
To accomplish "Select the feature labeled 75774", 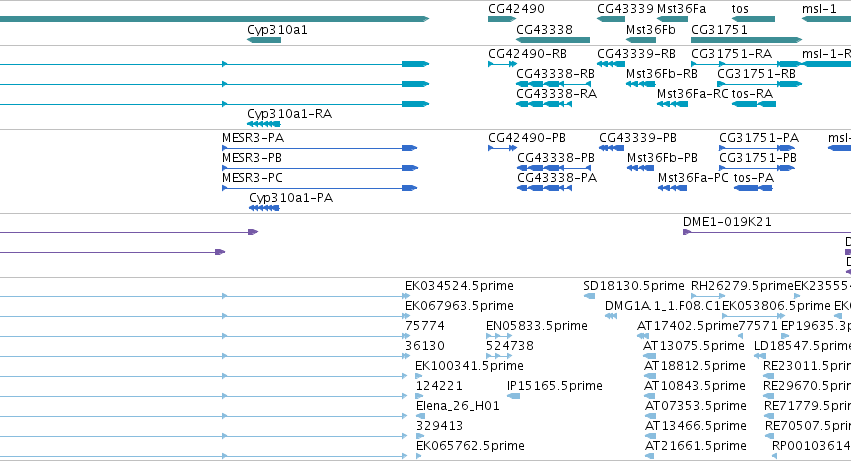I will (425, 326).
